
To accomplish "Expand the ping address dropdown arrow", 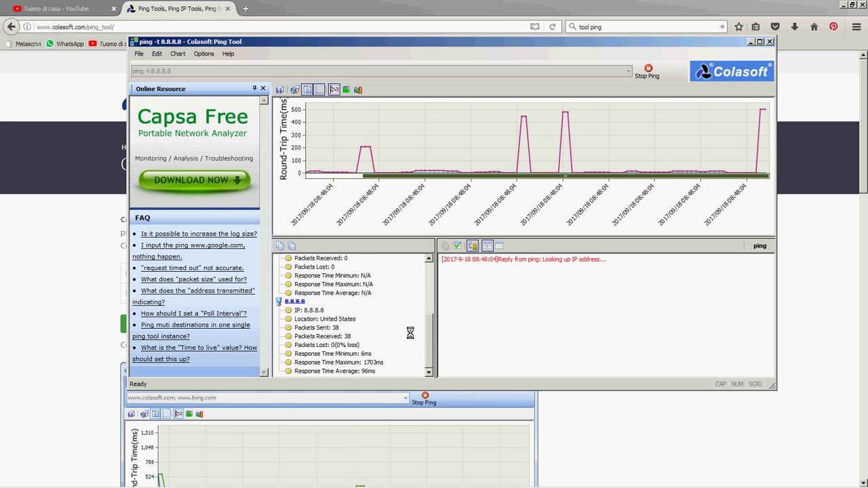I will [x=628, y=71].
